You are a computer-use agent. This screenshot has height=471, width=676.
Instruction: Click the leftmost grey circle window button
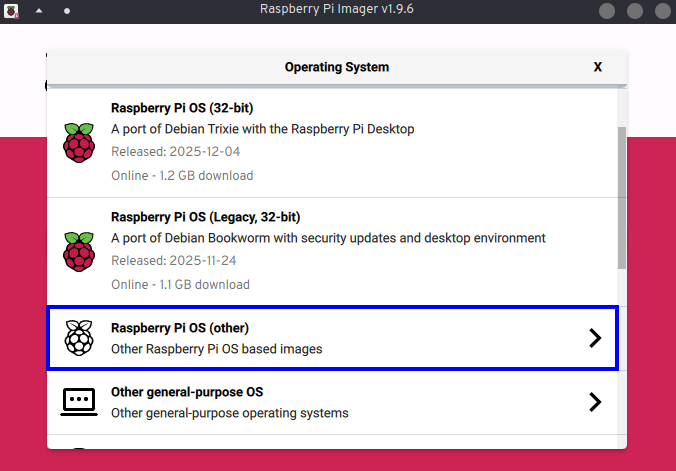pyautogui.click(x=607, y=11)
